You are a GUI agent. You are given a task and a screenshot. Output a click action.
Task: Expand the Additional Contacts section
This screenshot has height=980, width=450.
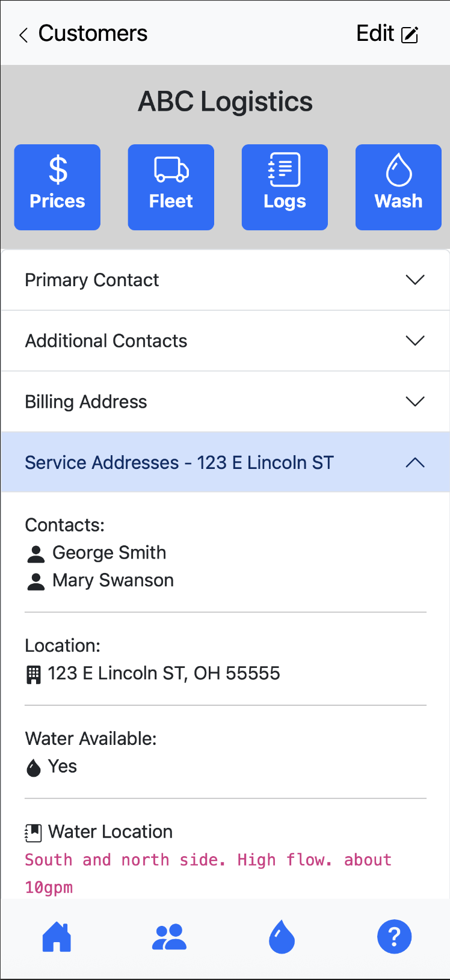pyautogui.click(x=225, y=341)
